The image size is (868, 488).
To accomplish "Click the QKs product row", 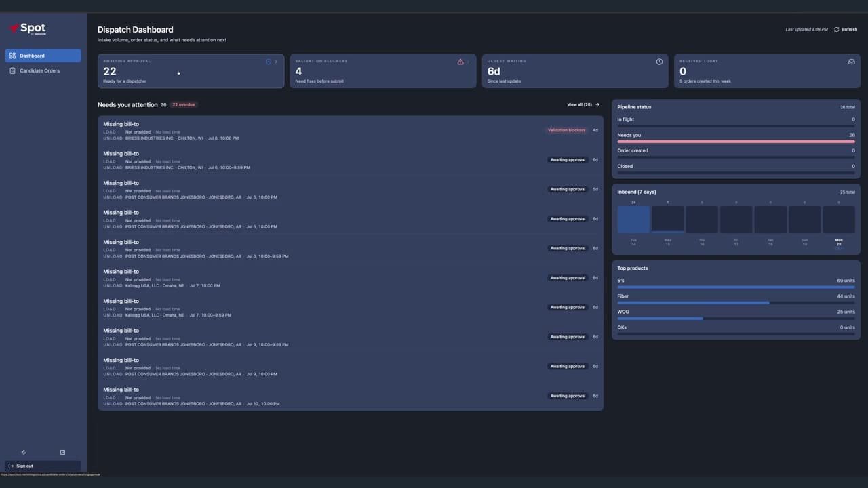I will click(x=736, y=329).
